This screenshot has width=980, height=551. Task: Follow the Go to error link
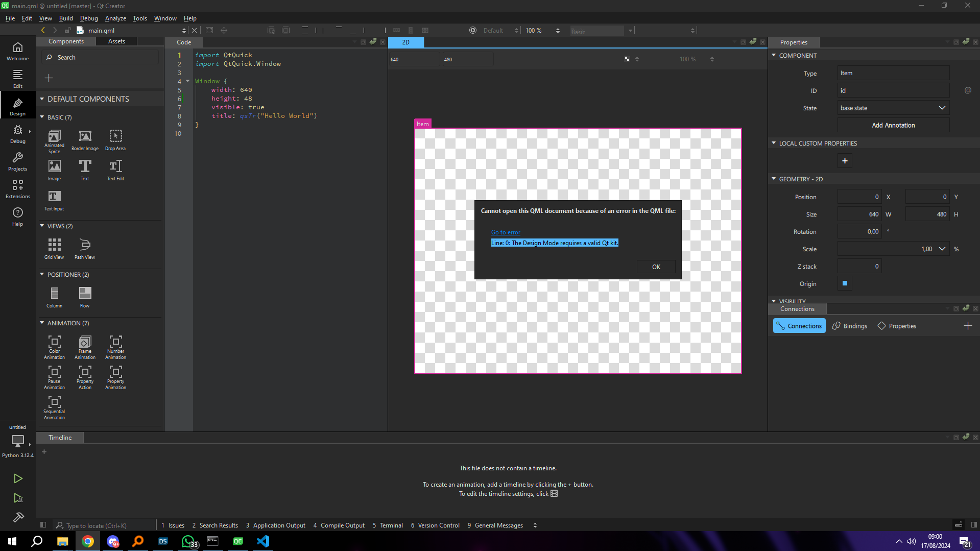pos(506,232)
